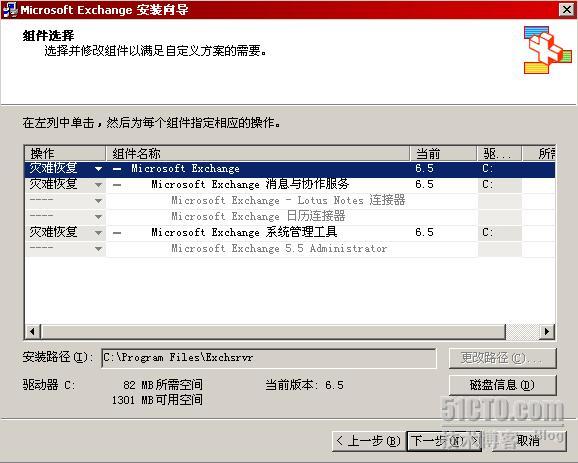
Task: Open action dropdown for Microsoft Exchange root row
Action: (x=98, y=169)
